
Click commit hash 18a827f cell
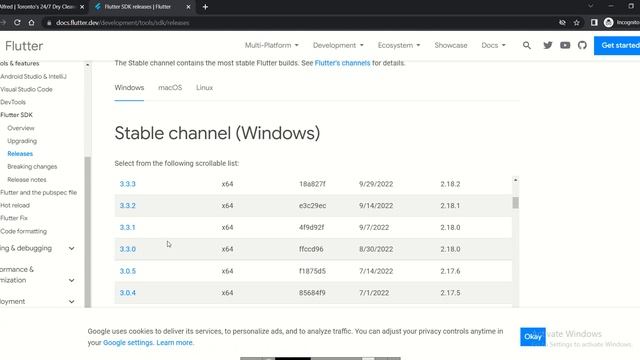[312, 184]
